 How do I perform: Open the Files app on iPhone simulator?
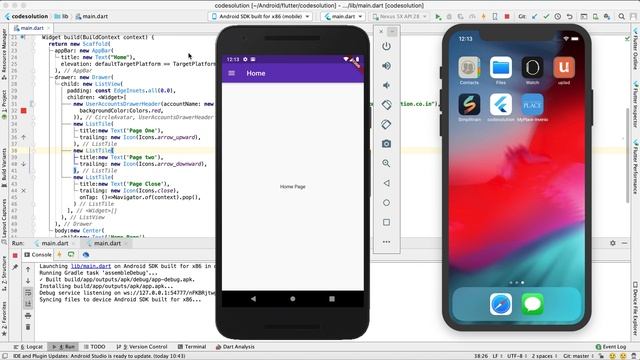501,67
